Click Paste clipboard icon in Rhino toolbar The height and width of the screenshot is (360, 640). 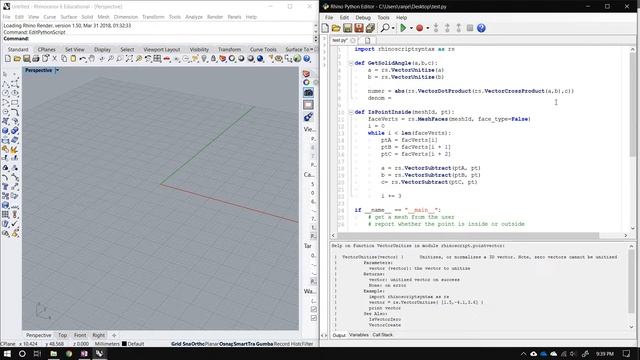tap(73, 59)
